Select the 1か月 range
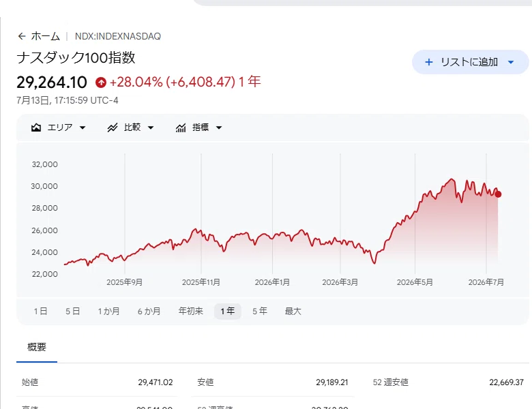Screen dimensions: 532x409 point(108,311)
